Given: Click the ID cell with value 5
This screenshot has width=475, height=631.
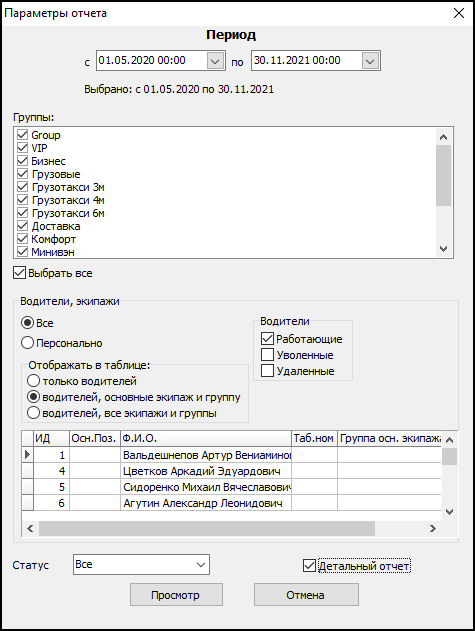Looking at the screenshot, I should click(x=51, y=487).
